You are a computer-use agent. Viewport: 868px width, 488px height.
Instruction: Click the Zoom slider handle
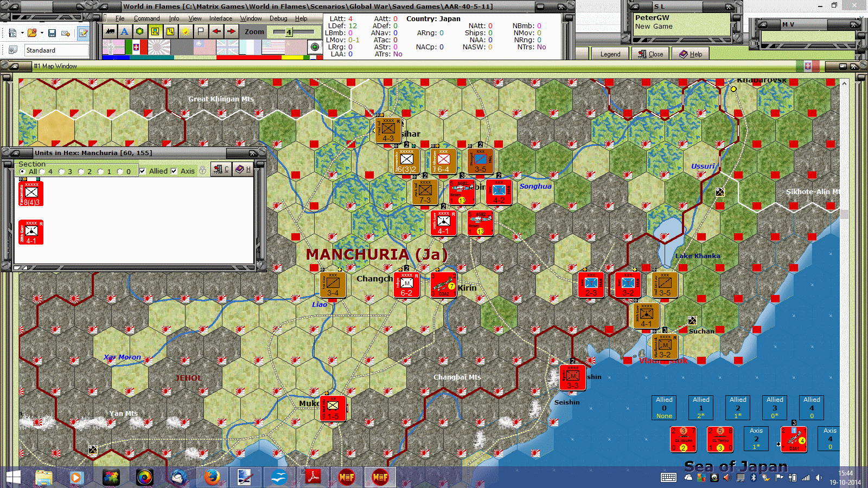289,32
